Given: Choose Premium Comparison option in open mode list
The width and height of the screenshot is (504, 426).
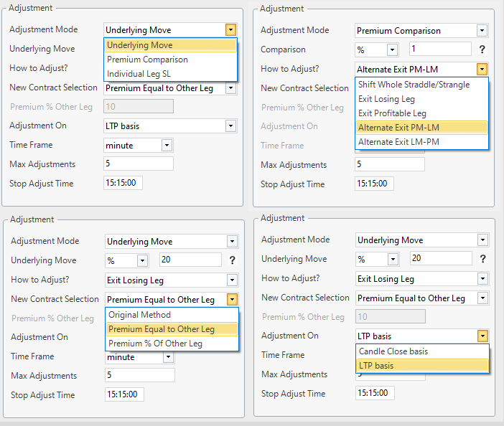Looking at the screenshot, I should click(x=147, y=60).
